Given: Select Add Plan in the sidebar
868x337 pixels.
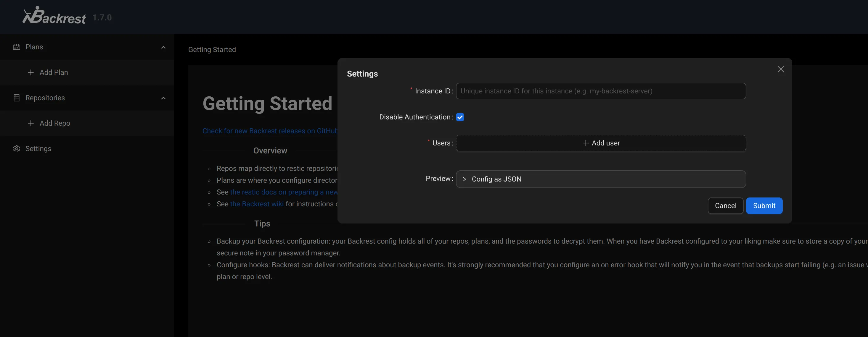Looking at the screenshot, I should click(x=87, y=72).
